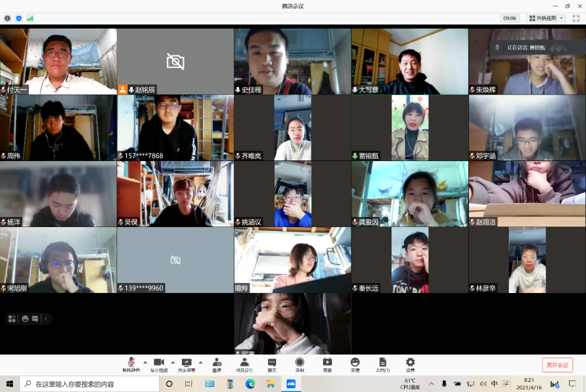Open the notification center icon
Image resolution: width=586 pixels, height=392 pixels.
tap(572, 384)
